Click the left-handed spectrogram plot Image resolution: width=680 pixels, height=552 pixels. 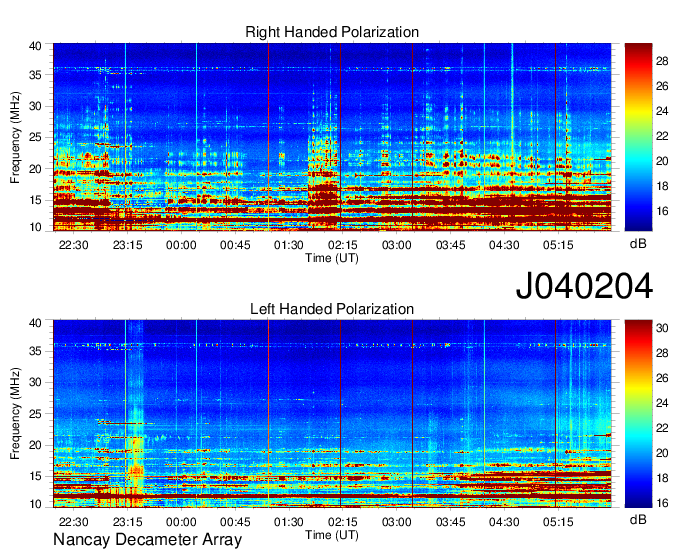click(332, 414)
